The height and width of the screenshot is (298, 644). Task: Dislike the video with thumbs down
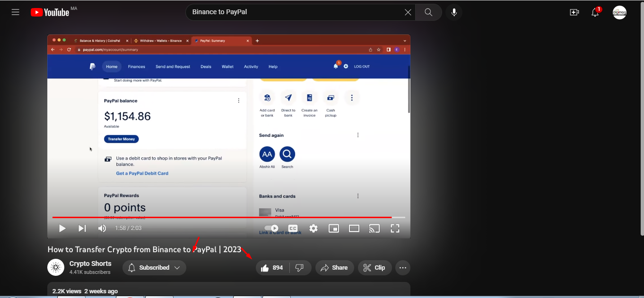click(x=300, y=268)
